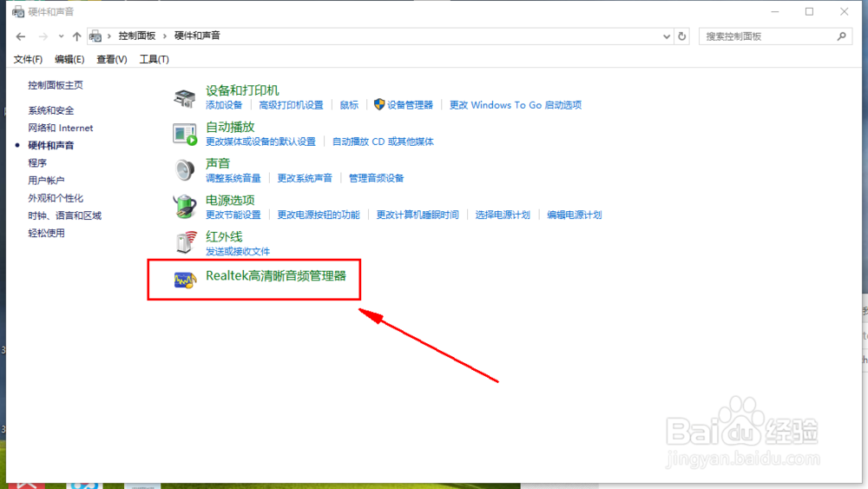This screenshot has width=868, height=489.
Task: Go to 控制面板主页 in sidebar
Action: tap(56, 85)
